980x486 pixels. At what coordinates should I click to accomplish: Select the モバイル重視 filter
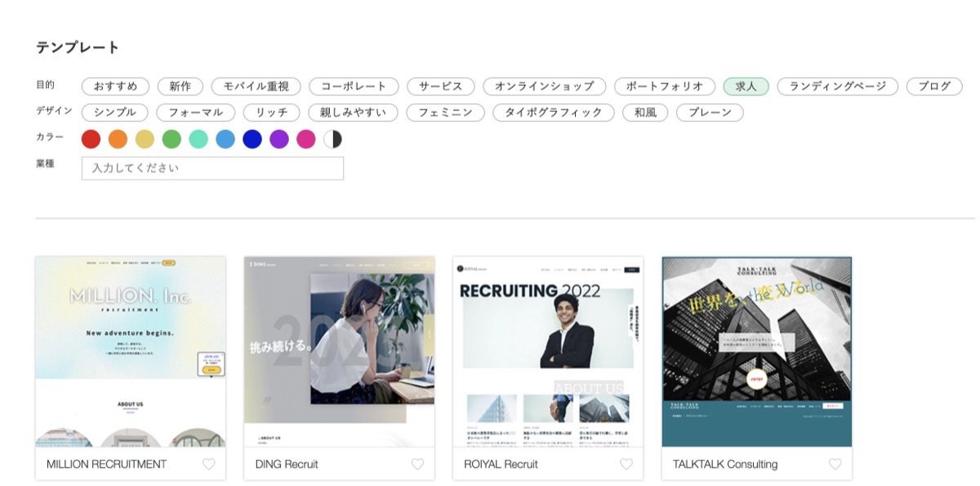point(256,87)
